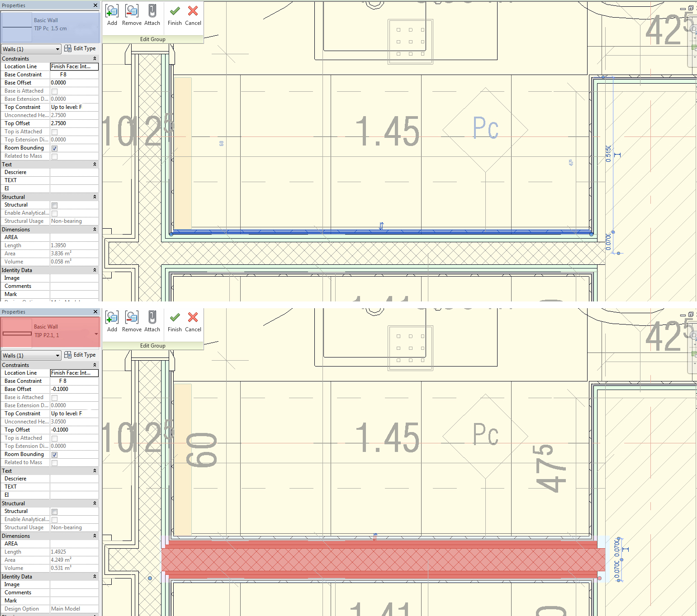Image resolution: width=697 pixels, height=616 pixels.
Task: Click the flip arrows on the blue selected wall
Action: point(381,226)
